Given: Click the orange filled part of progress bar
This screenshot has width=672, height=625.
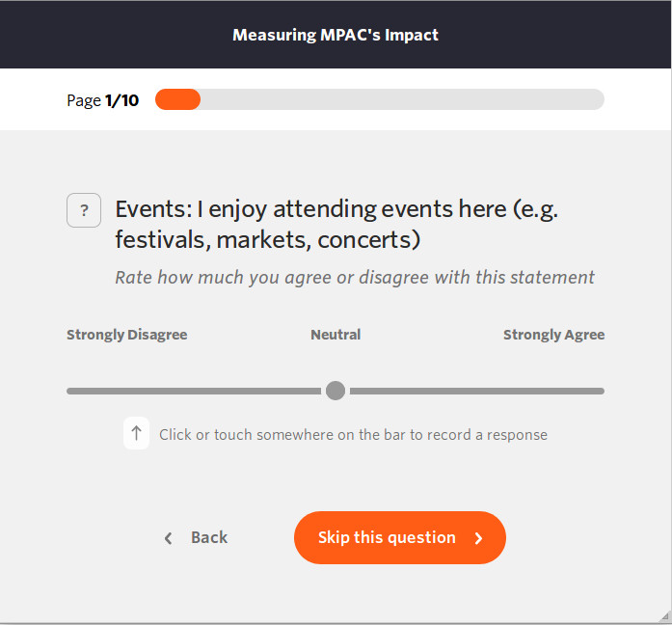Looking at the screenshot, I should pyautogui.click(x=177, y=99).
